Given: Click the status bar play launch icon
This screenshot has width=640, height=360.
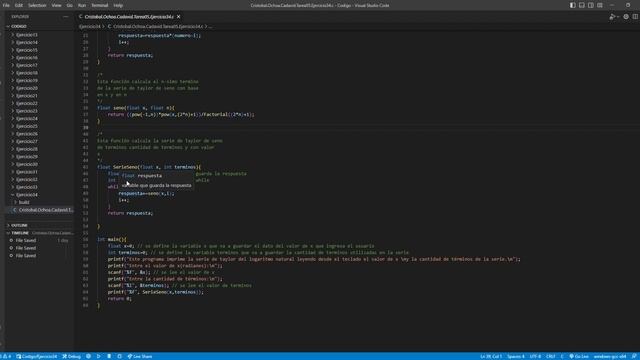Looking at the screenshot, I should [x=98, y=356].
